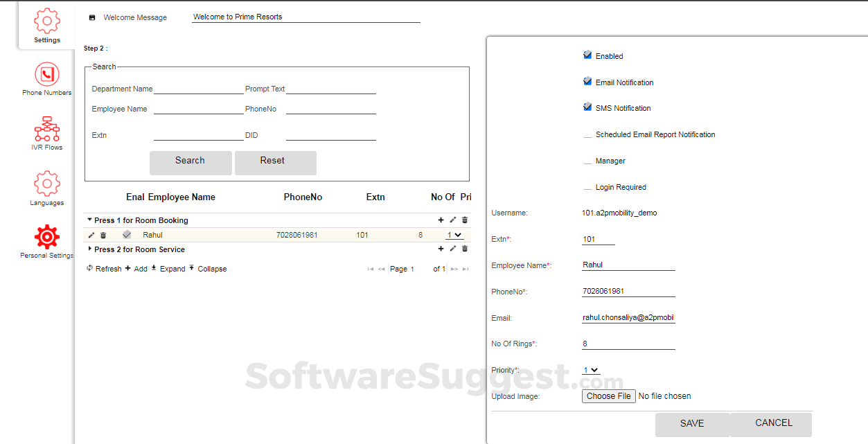The height and width of the screenshot is (444, 868).
Task: Click the Search button
Action: pos(191,162)
